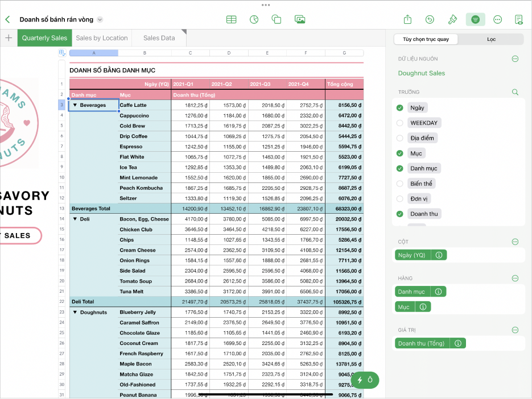Add a new sheet with plus icon

click(9, 38)
